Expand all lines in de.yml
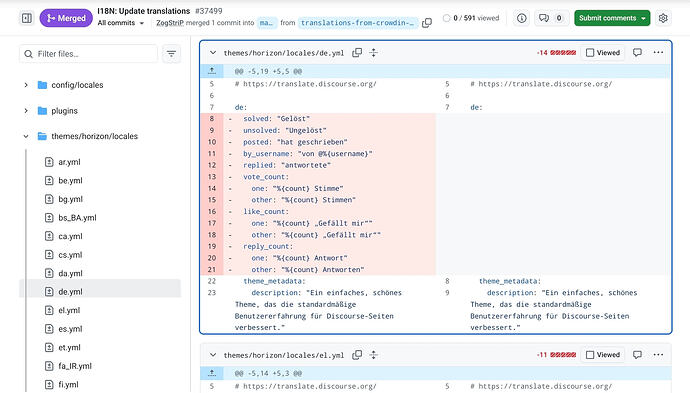Image resolution: width=690 pixels, height=393 pixels. pyautogui.click(x=374, y=53)
